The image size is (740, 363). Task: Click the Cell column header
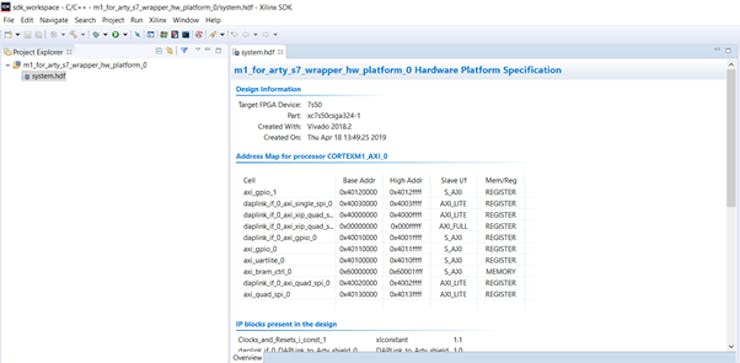coord(249,180)
